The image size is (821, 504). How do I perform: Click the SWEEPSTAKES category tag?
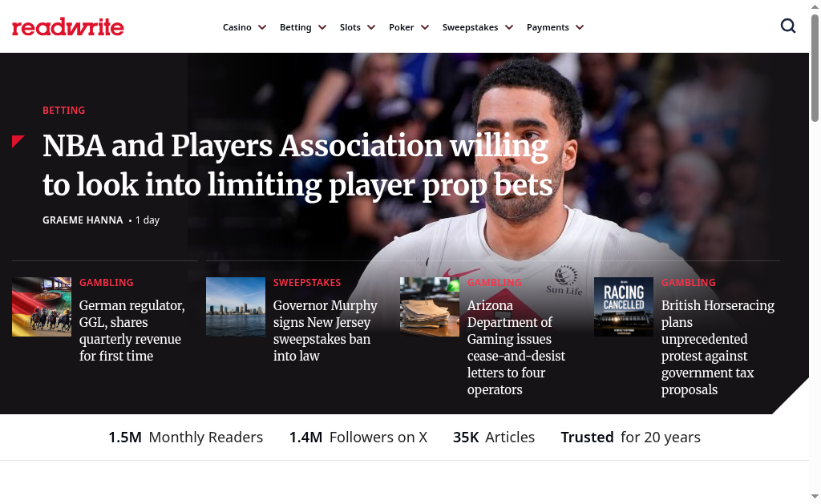coord(307,283)
